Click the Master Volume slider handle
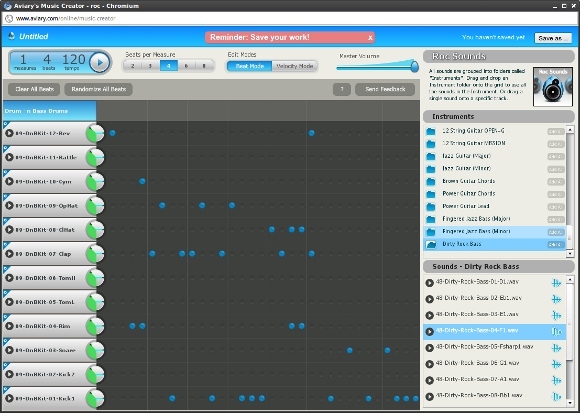Image resolution: width=580 pixels, height=413 pixels. [x=415, y=67]
